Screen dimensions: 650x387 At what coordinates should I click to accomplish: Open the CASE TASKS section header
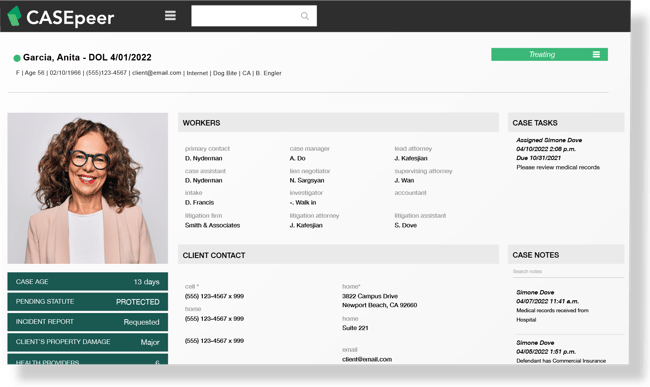(566, 123)
